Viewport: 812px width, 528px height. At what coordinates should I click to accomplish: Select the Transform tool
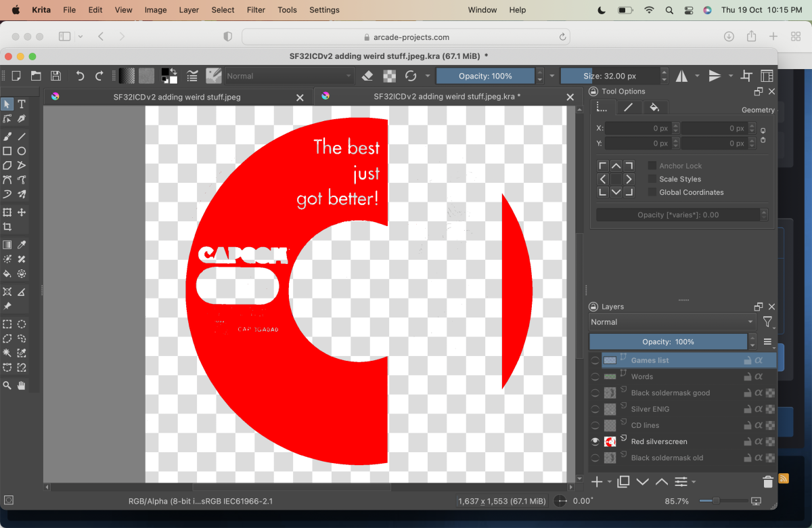click(7, 213)
